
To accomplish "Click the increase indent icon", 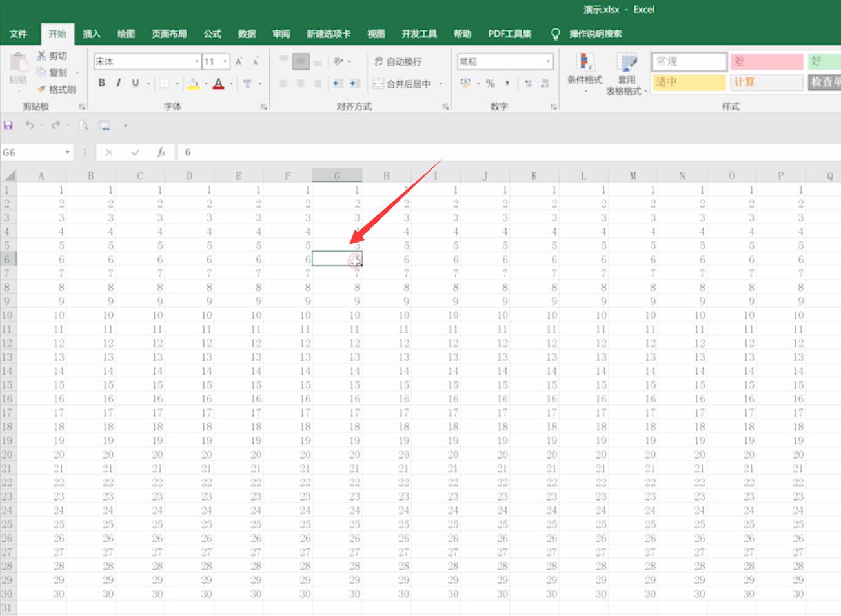I will [354, 83].
